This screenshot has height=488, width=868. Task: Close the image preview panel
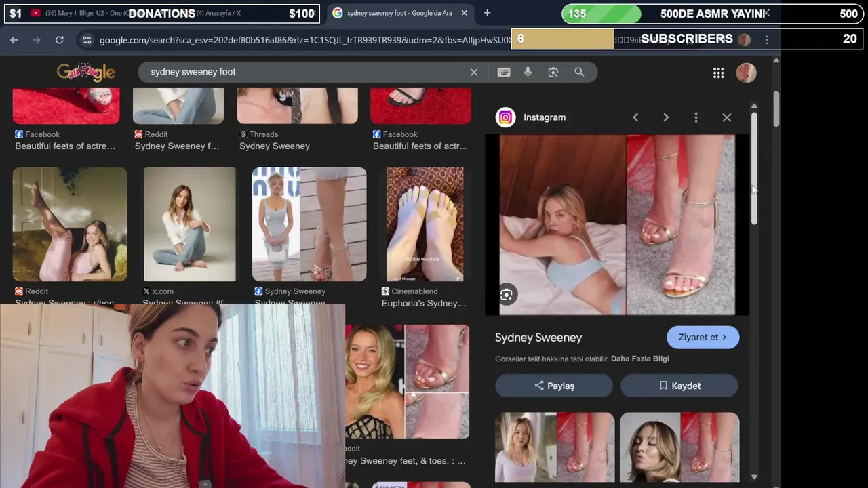(x=726, y=117)
